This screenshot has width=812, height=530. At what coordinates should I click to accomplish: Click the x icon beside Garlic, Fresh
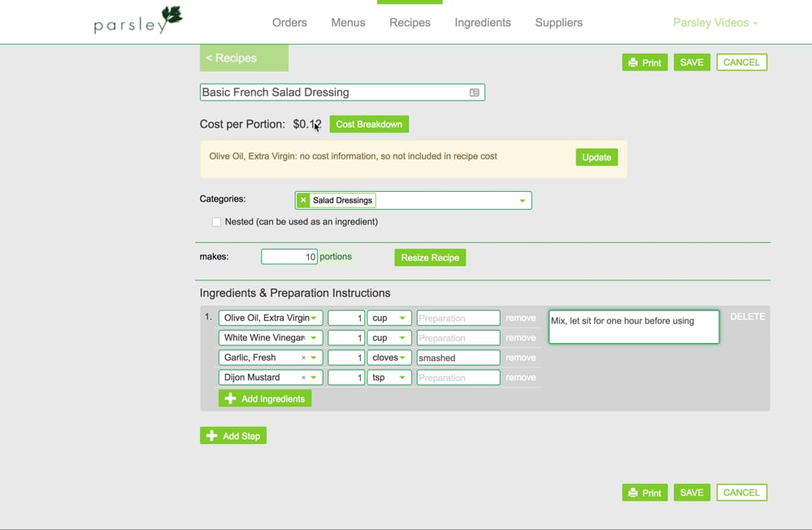click(x=305, y=358)
